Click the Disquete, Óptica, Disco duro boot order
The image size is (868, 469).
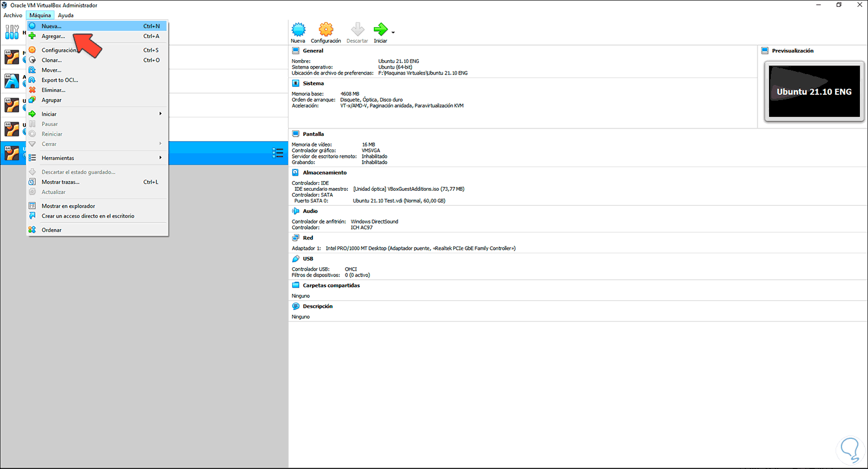click(372, 100)
